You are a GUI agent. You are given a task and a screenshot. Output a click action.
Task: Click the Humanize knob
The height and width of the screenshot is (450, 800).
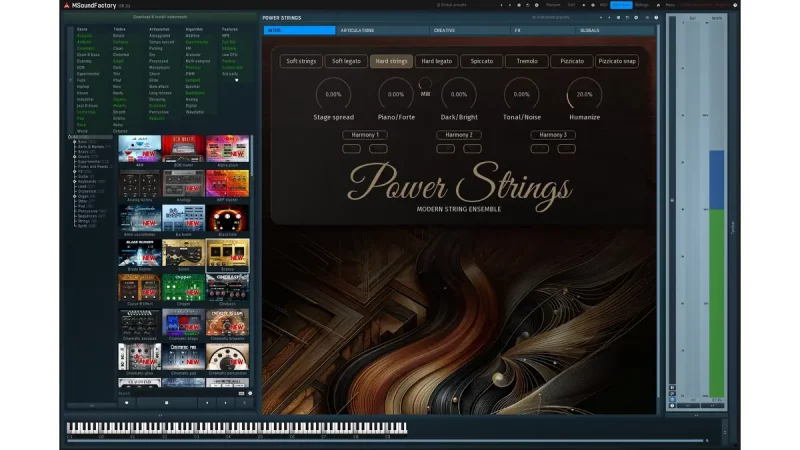583,94
